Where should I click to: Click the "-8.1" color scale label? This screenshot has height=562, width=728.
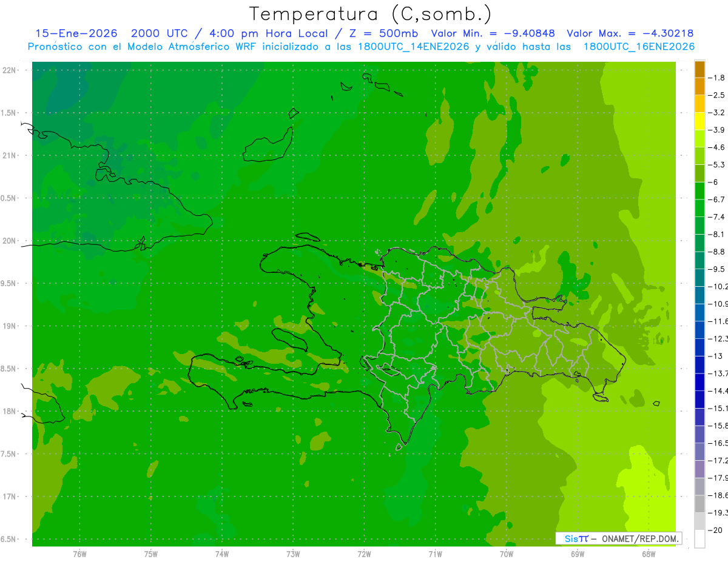716,234
